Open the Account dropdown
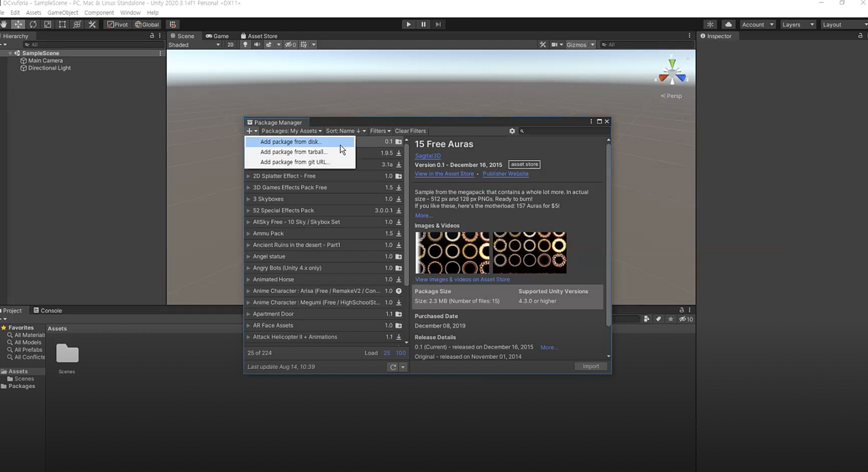This screenshot has height=472, width=868. coord(757,24)
